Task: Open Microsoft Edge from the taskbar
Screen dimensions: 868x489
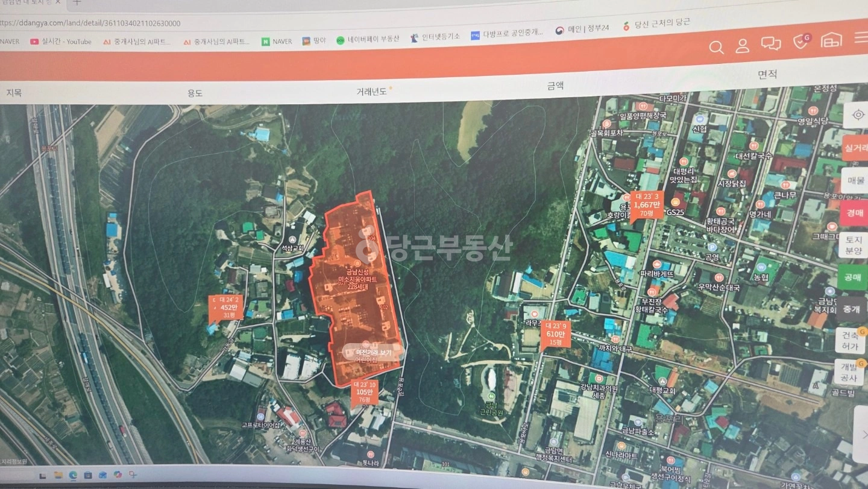Action: coord(74,475)
